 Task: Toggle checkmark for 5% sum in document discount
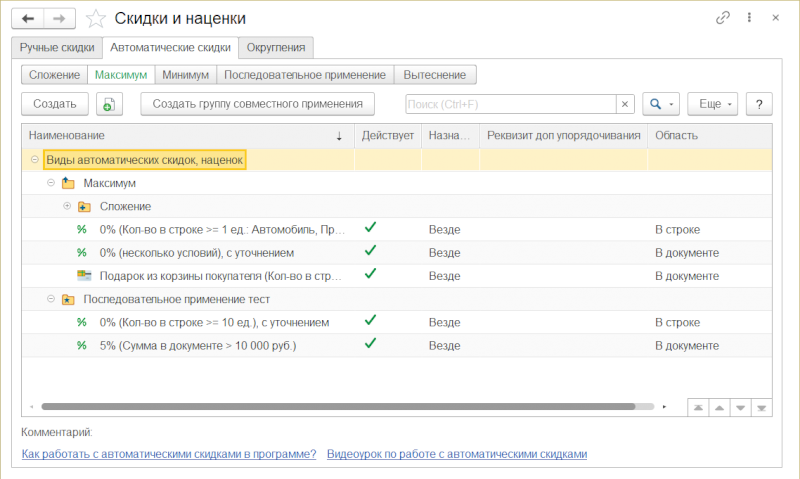(370, 343)
